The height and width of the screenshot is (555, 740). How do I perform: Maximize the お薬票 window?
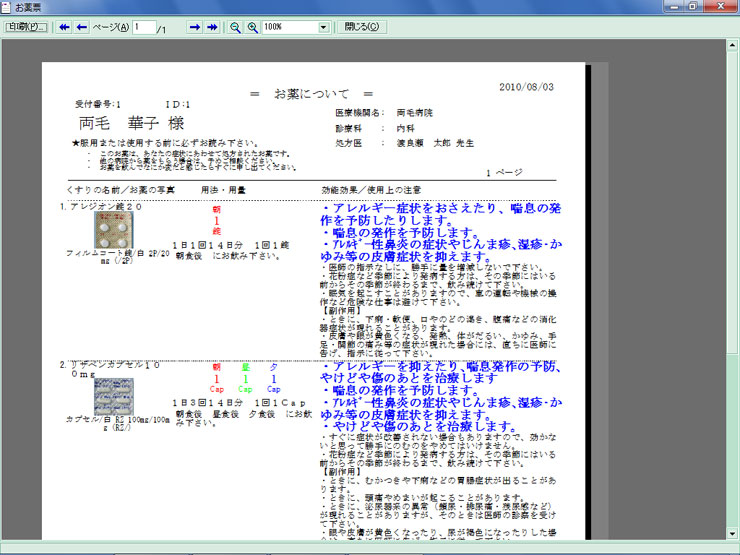[x=693, y=6]
